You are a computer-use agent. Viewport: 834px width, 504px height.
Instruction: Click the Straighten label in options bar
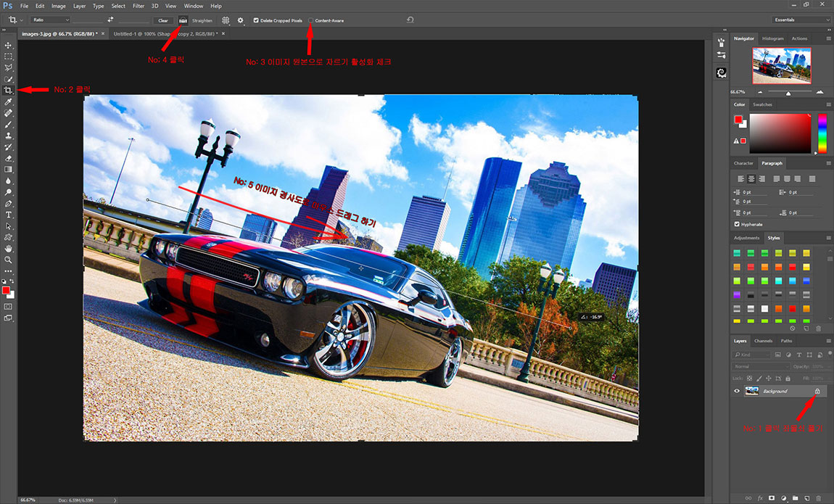point(202,21)
